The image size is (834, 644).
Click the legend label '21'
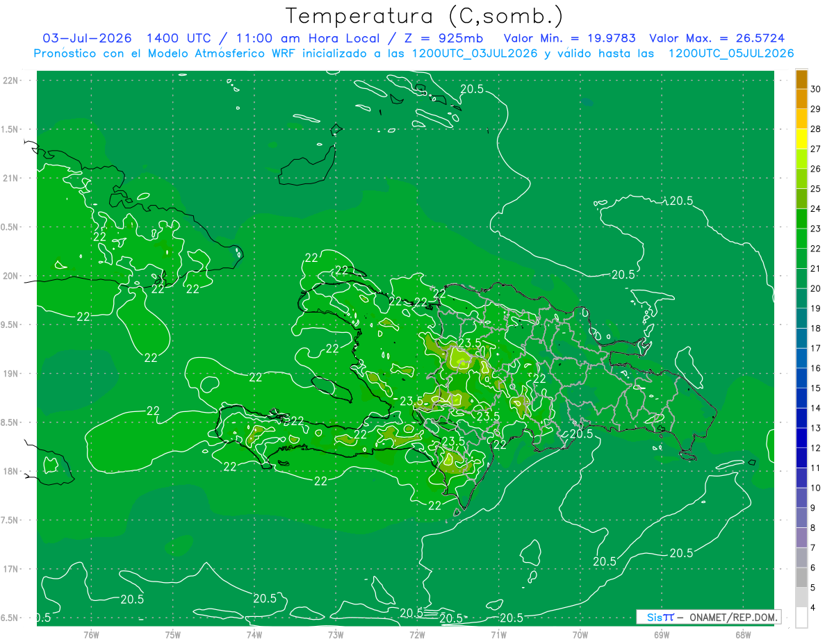[x=816, y=268]
